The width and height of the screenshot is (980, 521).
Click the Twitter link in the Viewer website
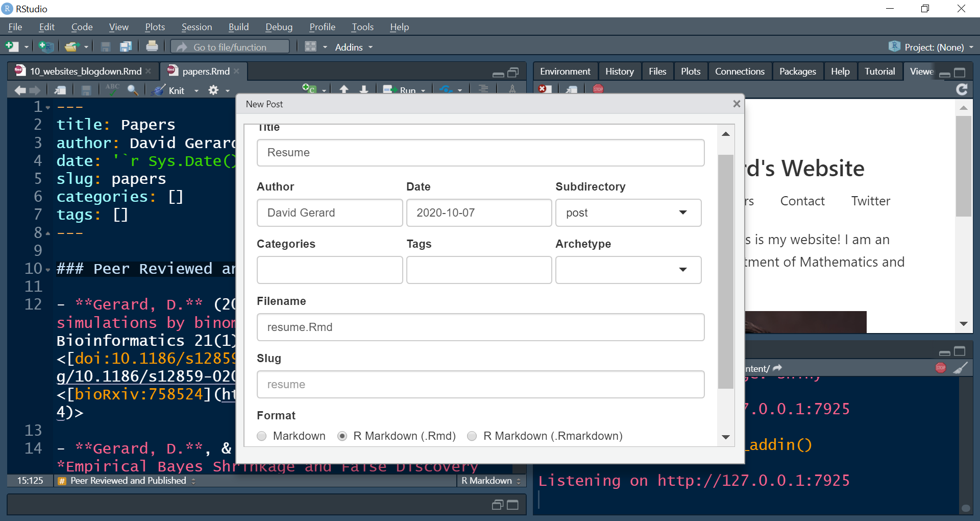(870, 201)
